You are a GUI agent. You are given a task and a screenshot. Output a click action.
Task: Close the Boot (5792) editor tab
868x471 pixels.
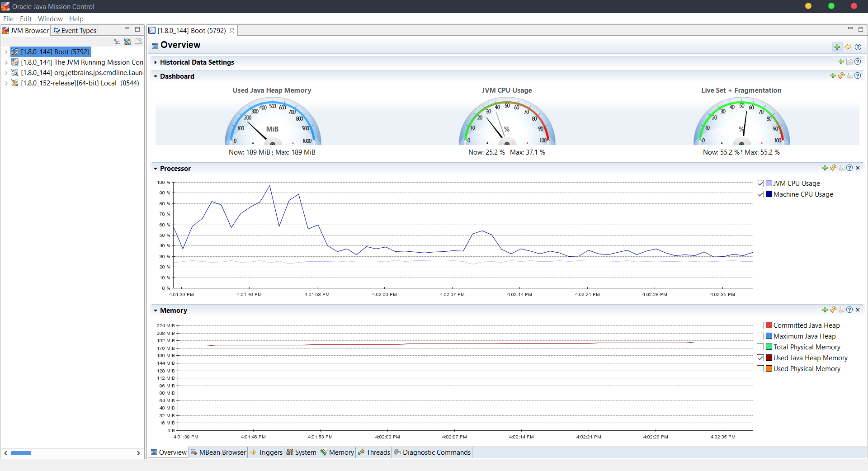tap(232, 30)
